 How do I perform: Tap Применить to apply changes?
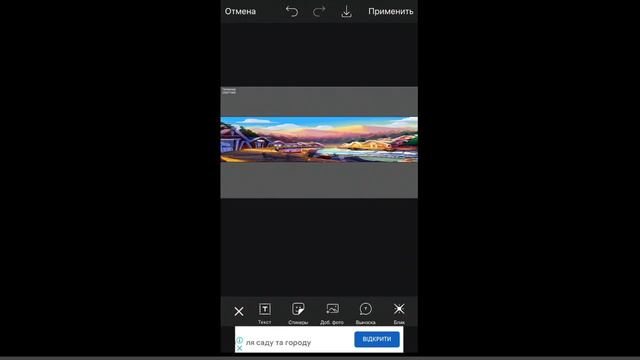click(x=391, y=11)
